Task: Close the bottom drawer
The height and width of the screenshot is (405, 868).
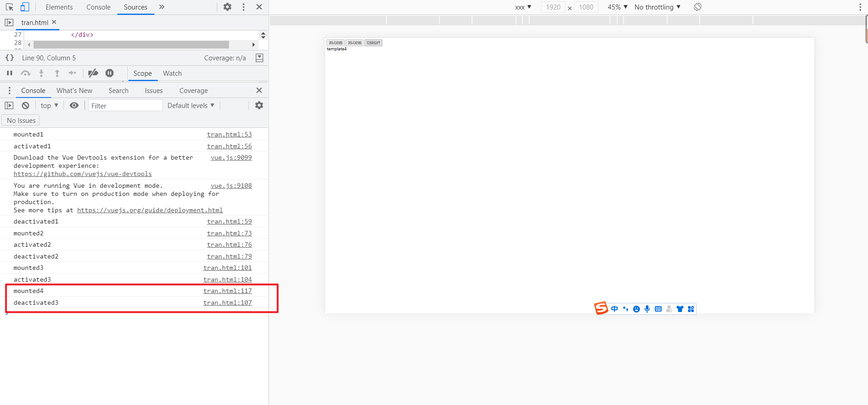Action: (259, 90)
